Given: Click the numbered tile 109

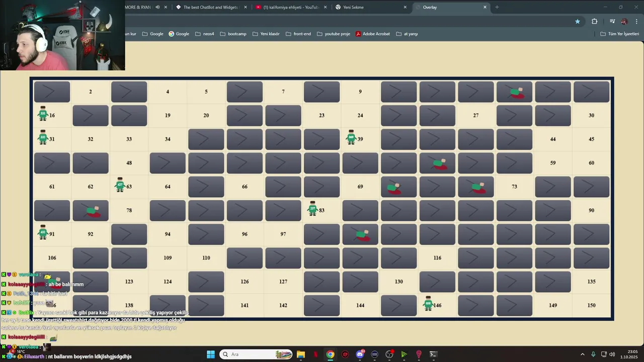Looking at the screenshot, I should point(168,258).
